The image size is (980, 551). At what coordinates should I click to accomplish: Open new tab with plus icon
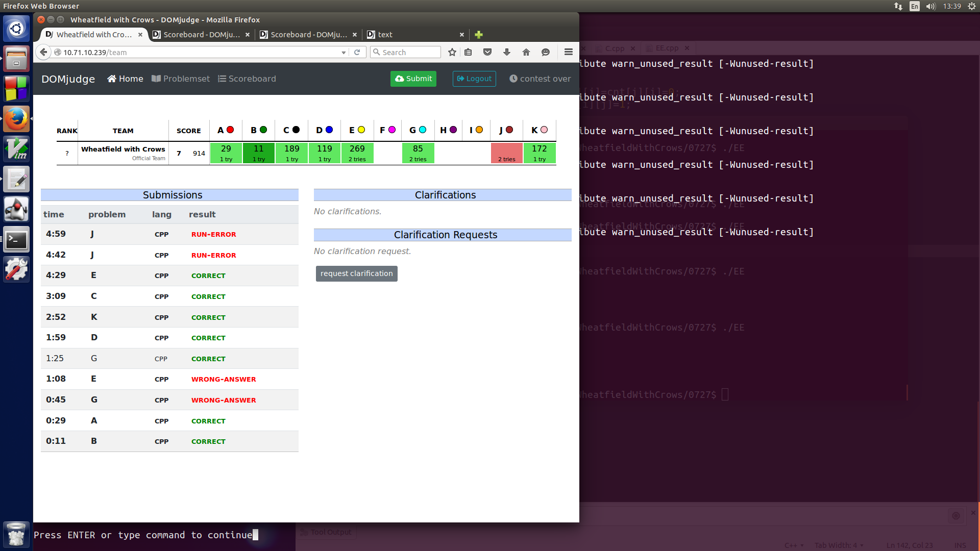coord(478,35)
